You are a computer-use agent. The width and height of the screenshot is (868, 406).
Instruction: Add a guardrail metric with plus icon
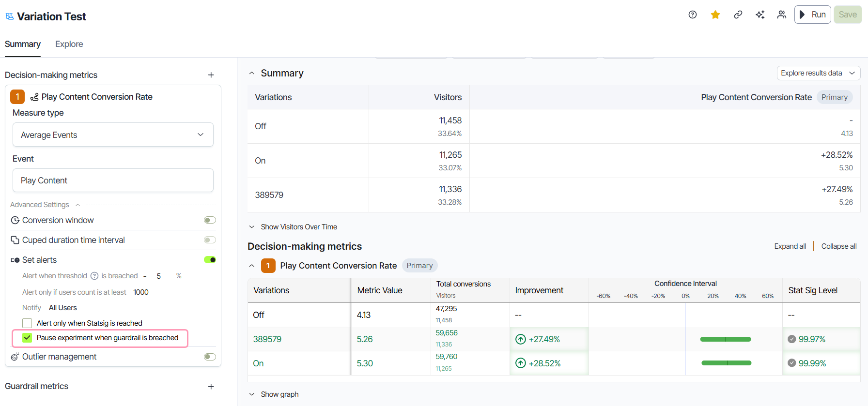click(211, 386)
